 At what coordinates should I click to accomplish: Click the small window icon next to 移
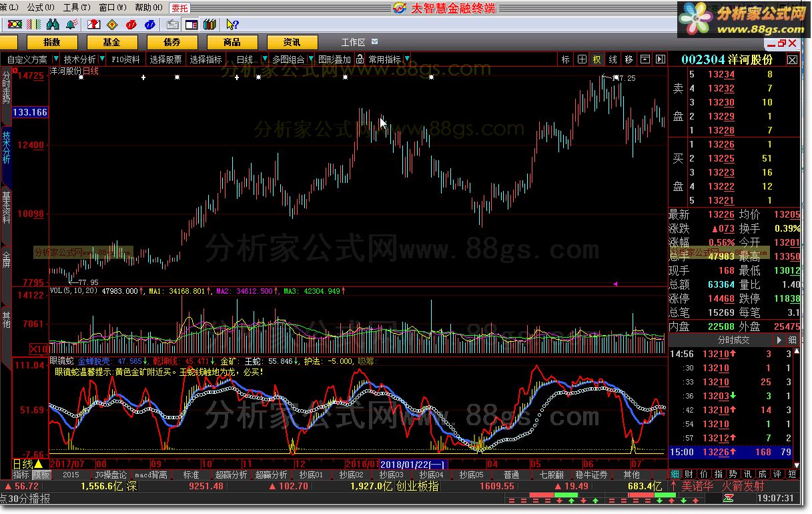pyautogui.click(x=645, y=59)
